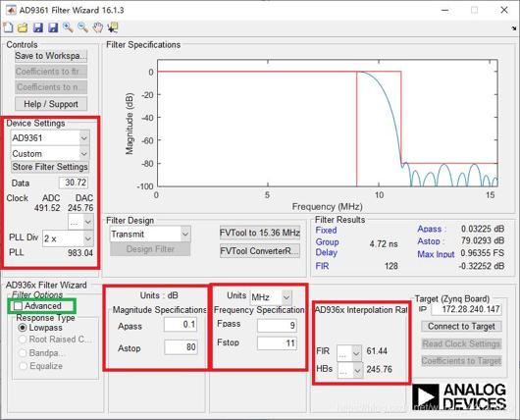Open the FIR interpolation rate dropdown
Screen dimensions: 520x420
(349, 353)
